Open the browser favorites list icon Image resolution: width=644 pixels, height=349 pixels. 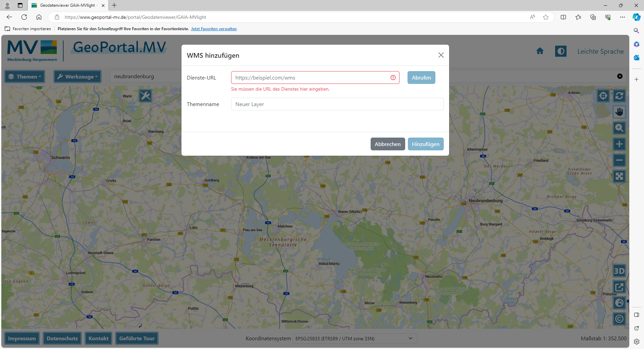point(578,17)
